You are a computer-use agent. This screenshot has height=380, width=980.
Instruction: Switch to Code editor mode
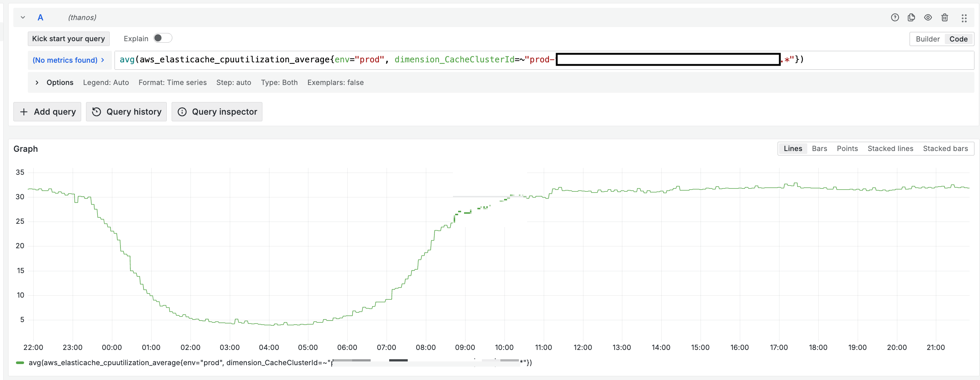click(x=958, y=39)
